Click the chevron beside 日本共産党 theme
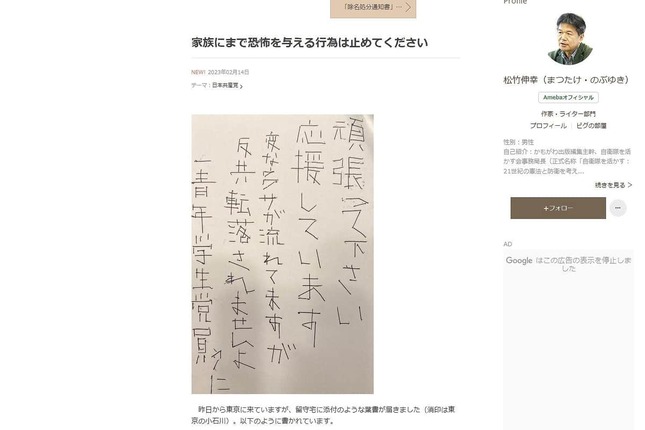Image resolution: width=645 pixels, height=430 pixels. [241, 86]
